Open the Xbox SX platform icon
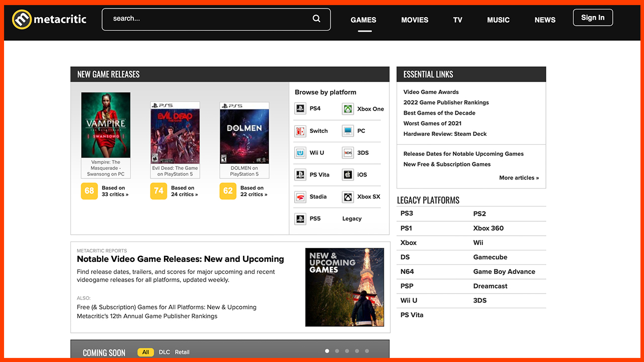Viewport: 644px width, 362px height. (x=348, y=197)
